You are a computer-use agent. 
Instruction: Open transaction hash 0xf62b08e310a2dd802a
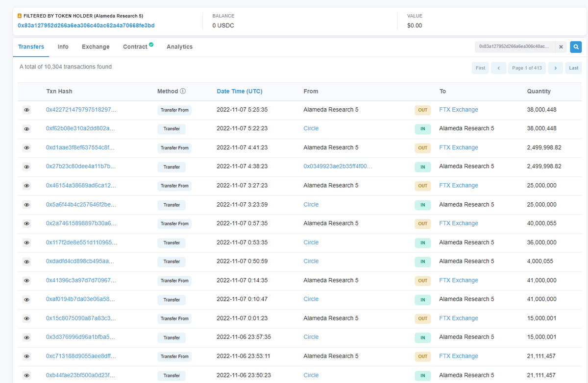[x=80, y=128]
